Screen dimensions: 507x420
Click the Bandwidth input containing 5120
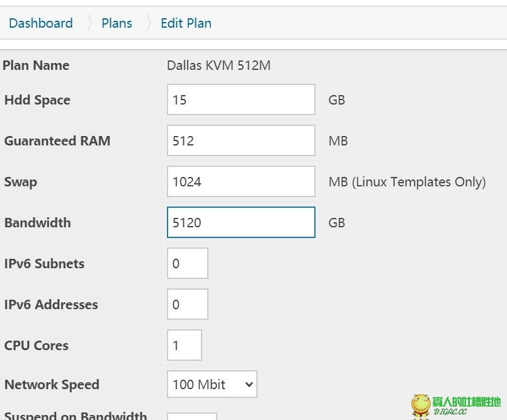tap(241, 222)
